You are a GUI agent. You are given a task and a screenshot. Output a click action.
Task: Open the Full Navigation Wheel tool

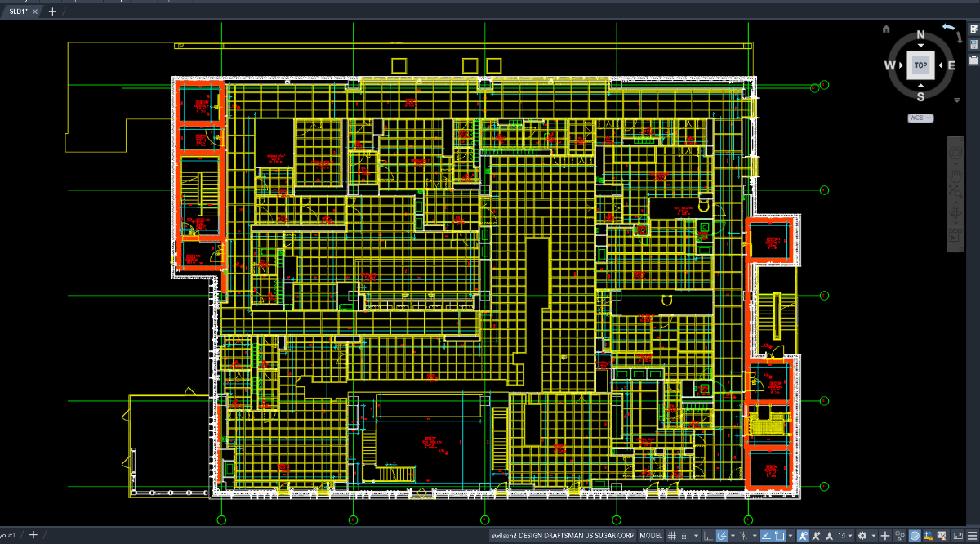click(x=955, y=153)
